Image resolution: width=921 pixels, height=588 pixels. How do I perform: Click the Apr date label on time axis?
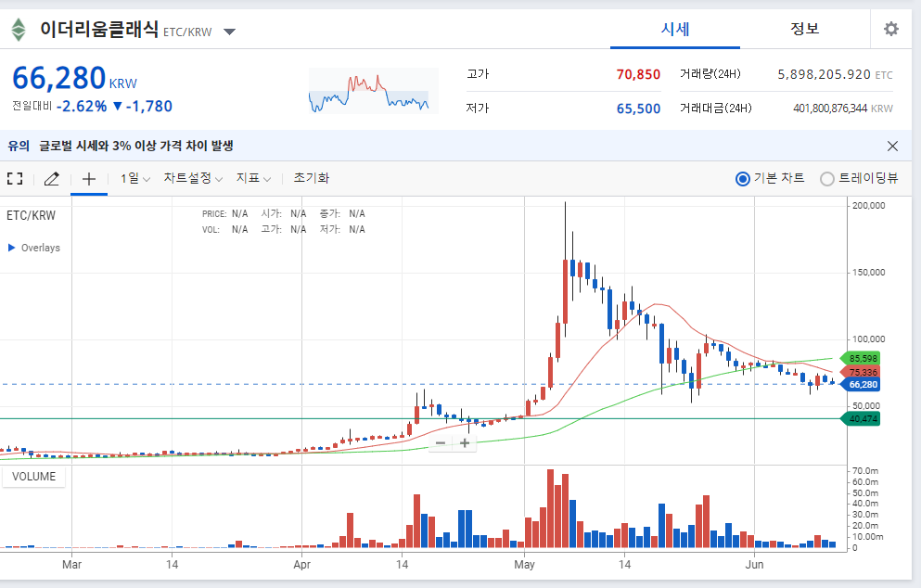pos(302,565)
